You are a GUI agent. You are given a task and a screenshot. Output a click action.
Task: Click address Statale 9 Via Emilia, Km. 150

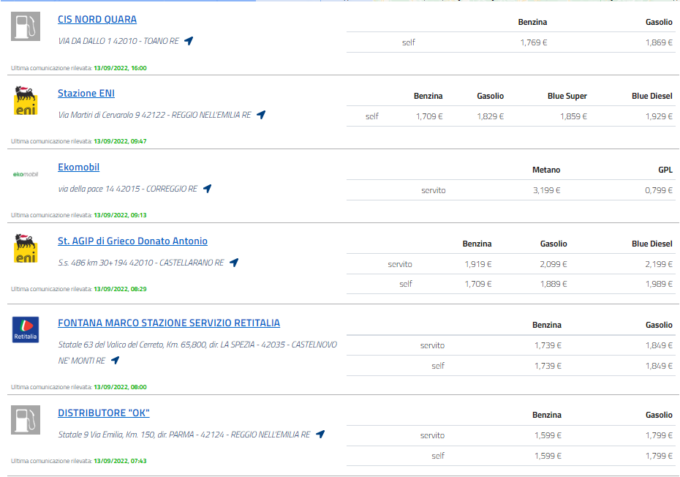click(x=184, y=434)
